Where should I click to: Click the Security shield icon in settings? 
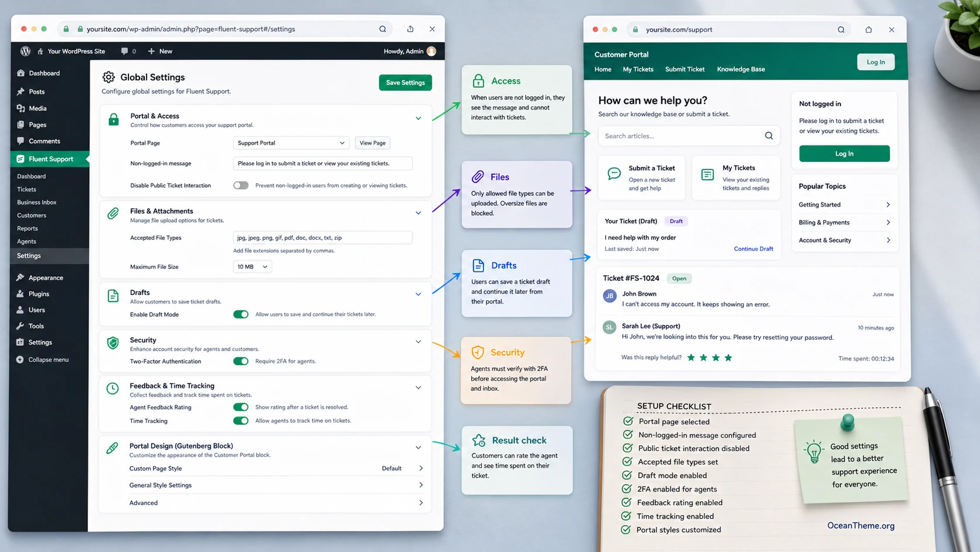pyautogui.click(x=113, y=343)
